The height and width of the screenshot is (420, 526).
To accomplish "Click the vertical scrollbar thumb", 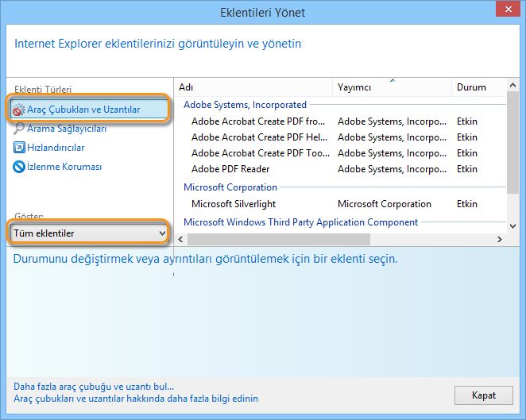I will tap(512, 142).
